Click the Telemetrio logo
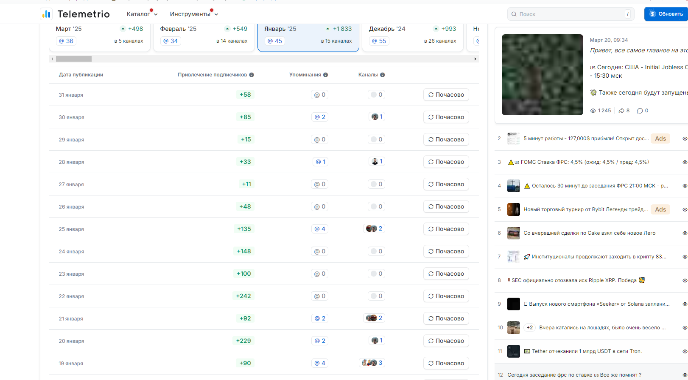Screen dimensions: 688x380 [x=76, y=14]
